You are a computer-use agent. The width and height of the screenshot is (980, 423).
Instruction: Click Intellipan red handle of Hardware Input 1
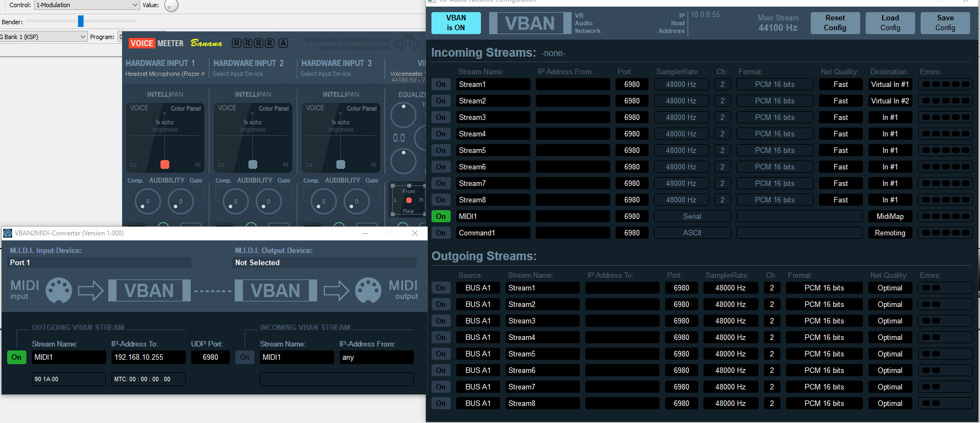click(164, 164)
